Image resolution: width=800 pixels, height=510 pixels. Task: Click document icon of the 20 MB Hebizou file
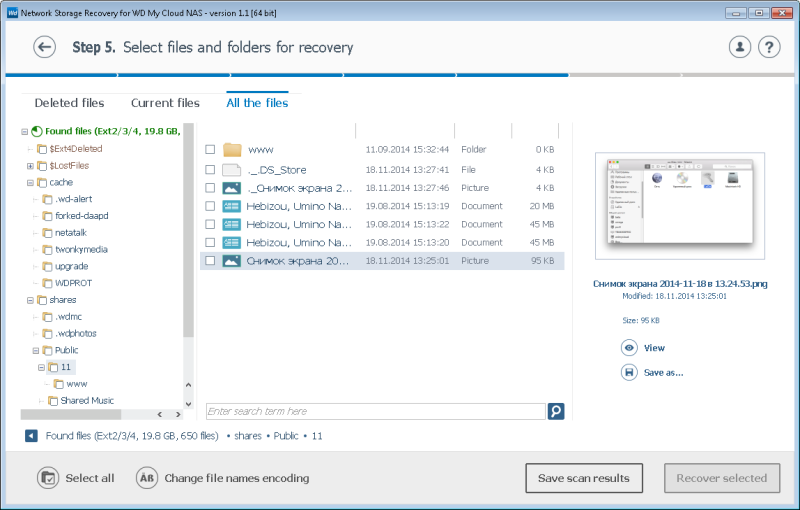[x=232, y=206]
